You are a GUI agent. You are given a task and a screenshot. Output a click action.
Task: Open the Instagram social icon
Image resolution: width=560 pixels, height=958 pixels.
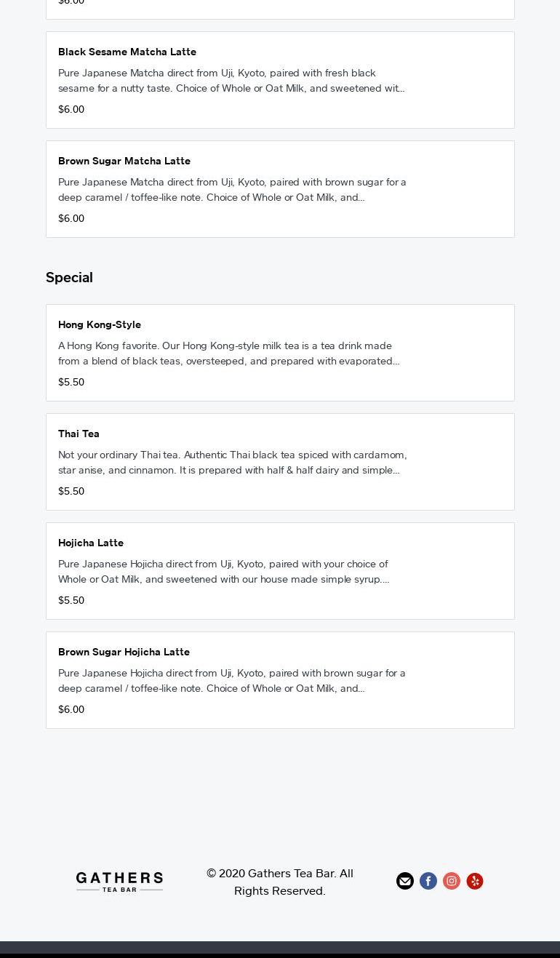452,881
